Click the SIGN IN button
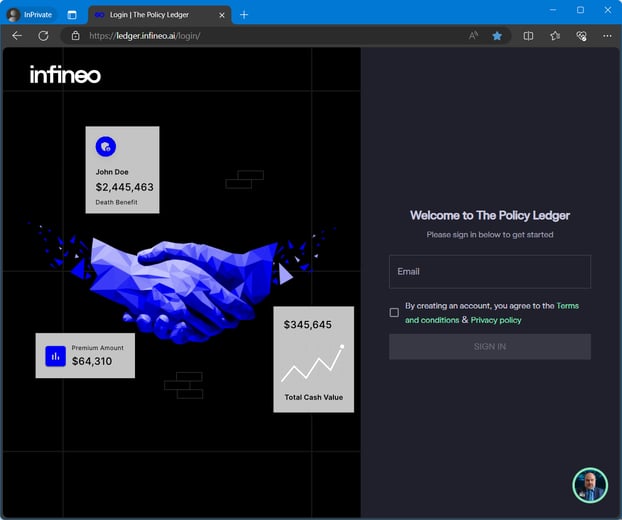The width and height of the screenshot is (622, 520). pyautogui.click(x=490, y=347)
